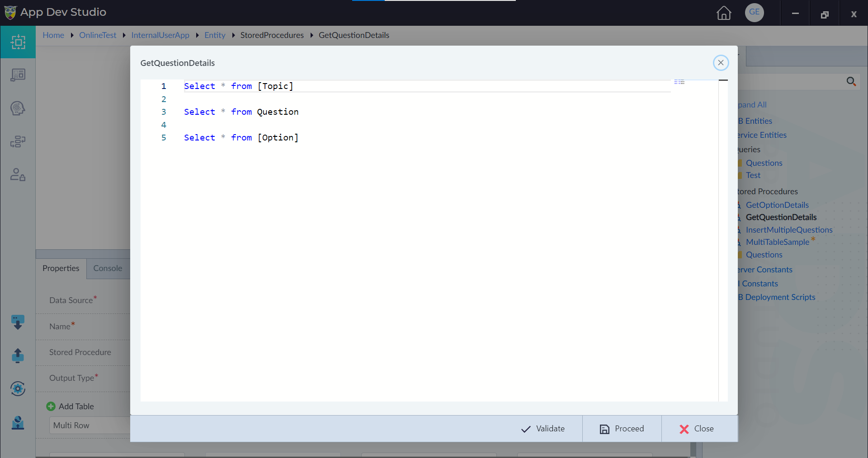Screen dimensions: 868x458
Task: Select GetOptionDetails stored procedure
Action: 777,205
